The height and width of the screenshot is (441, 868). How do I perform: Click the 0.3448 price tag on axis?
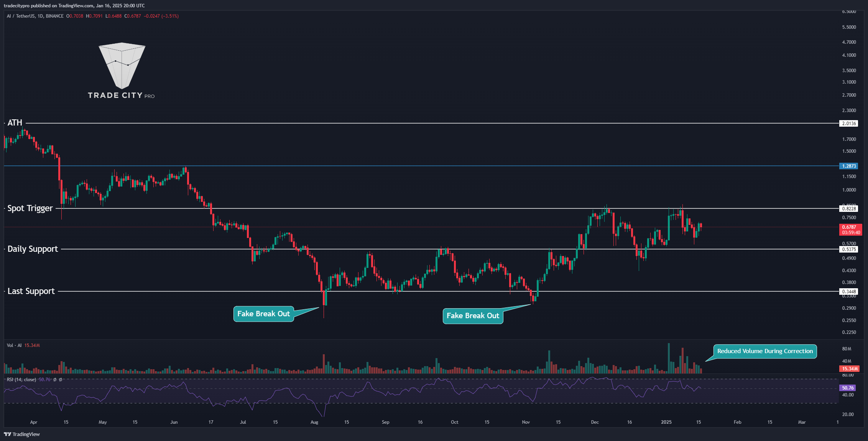point(848,292)
